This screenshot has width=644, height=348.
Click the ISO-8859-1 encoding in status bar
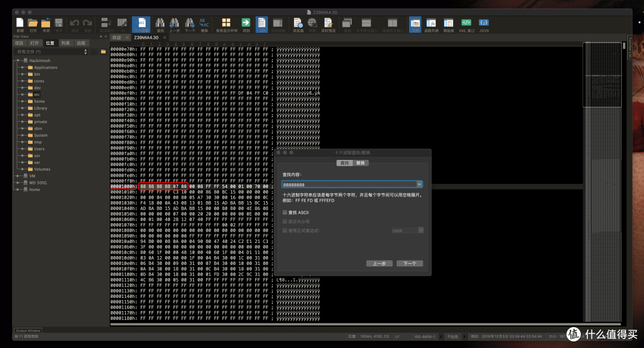coord(425,337)
